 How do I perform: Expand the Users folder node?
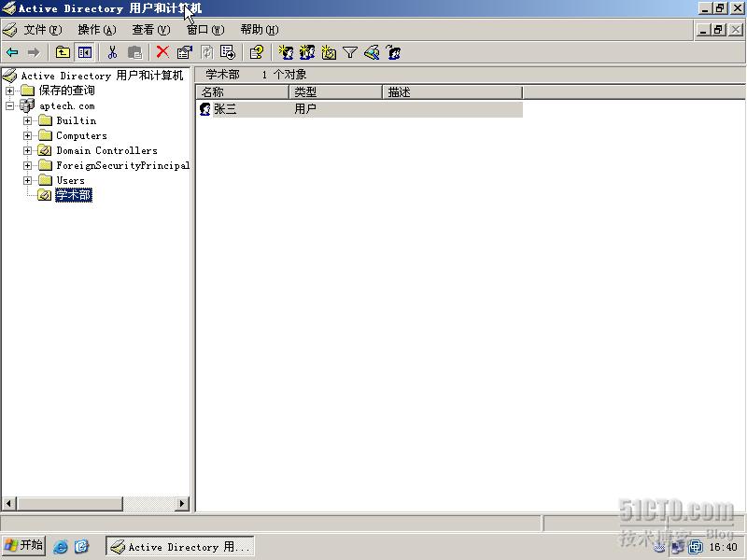[28, 180]
